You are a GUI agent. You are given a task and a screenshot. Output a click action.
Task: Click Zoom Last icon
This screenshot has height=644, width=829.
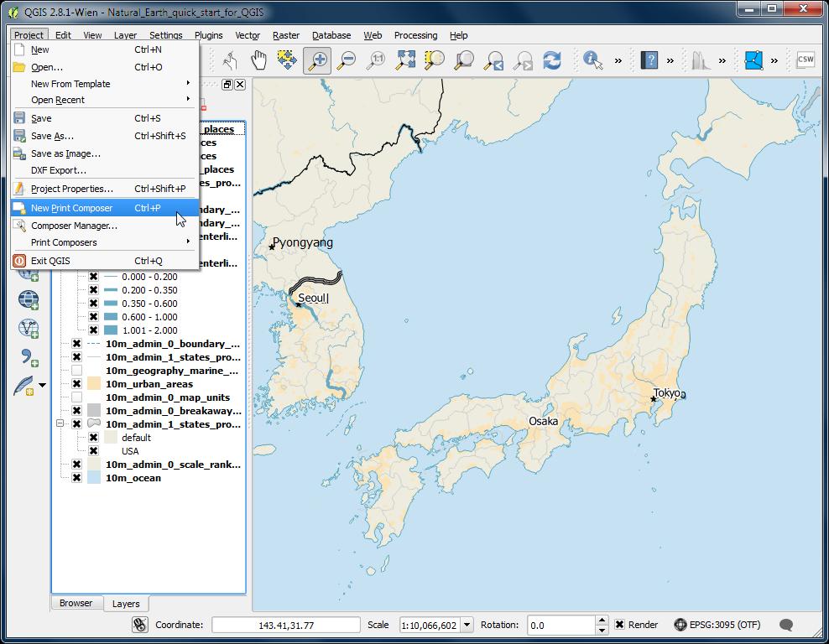pyautogui.click(x=494, y=60)
